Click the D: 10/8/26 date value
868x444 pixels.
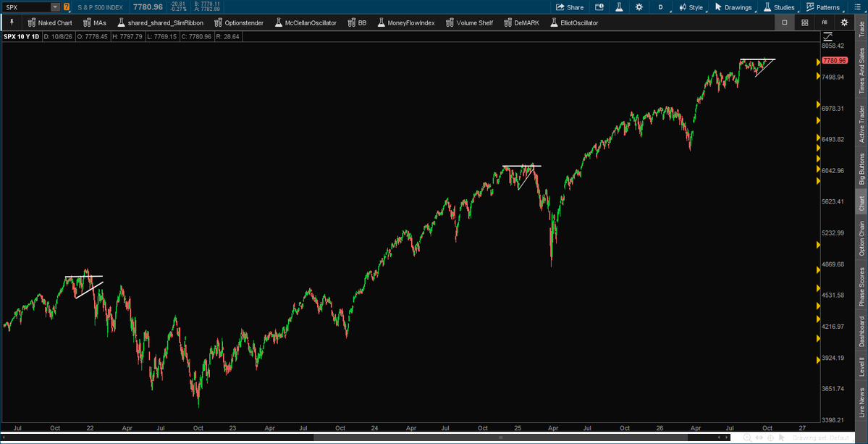click(x=59, y=37)
